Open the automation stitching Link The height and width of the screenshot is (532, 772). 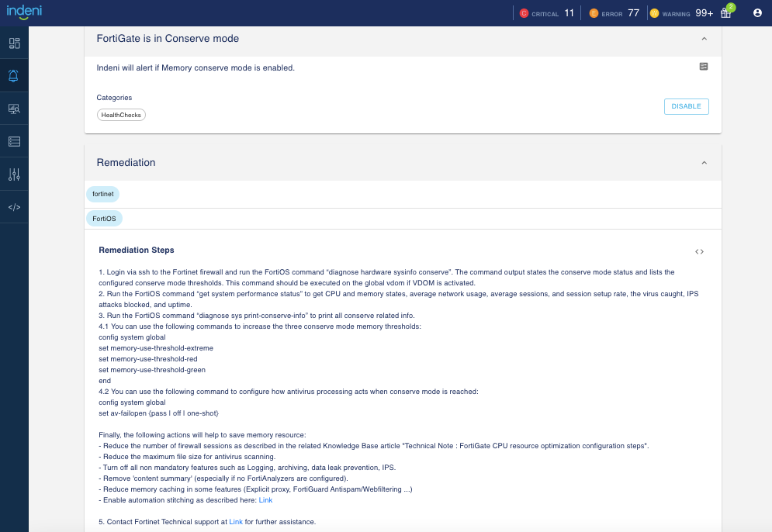tap(265, 500)
